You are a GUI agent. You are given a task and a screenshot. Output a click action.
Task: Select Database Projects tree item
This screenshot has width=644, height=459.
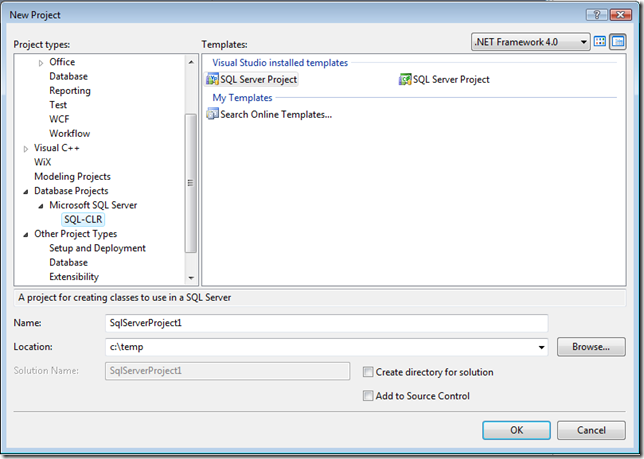[71, 191]
